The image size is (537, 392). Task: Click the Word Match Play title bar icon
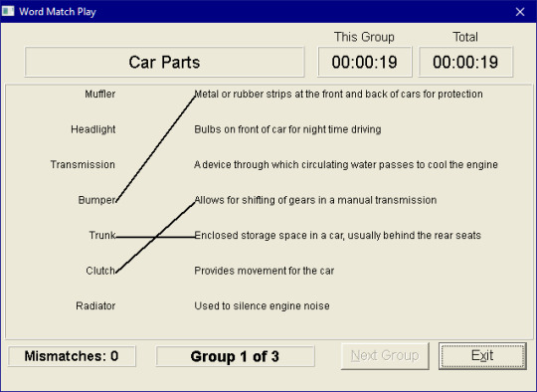(8, 11)
